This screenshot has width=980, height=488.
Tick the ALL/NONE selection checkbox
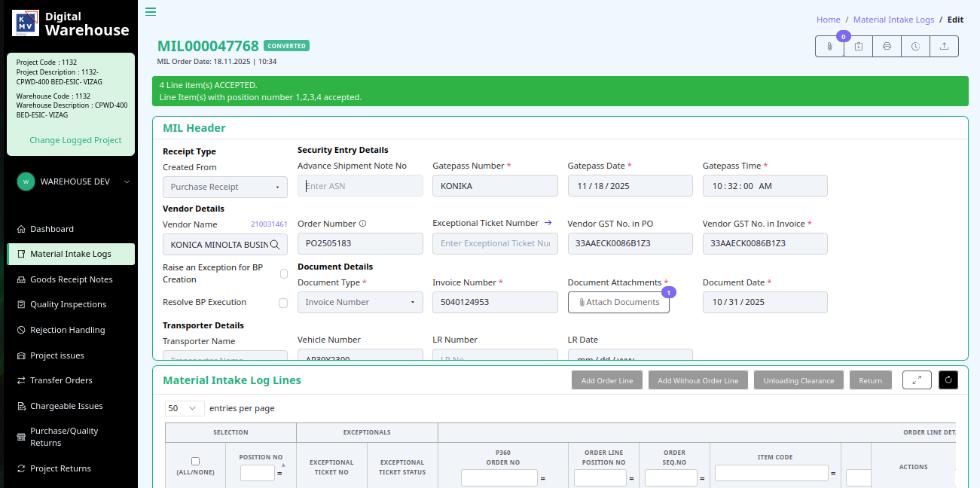(x=196, y=461)
